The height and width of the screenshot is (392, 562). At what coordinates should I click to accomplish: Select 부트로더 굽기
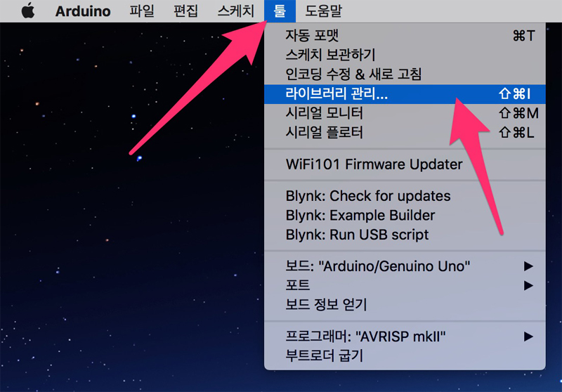pos(405,355)
